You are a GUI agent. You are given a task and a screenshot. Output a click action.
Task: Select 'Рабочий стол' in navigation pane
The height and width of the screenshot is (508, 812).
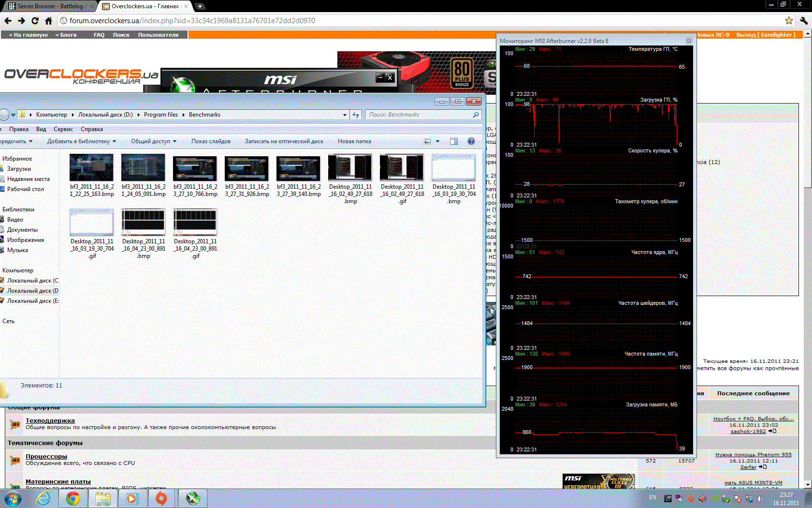(x=25, y=189)
